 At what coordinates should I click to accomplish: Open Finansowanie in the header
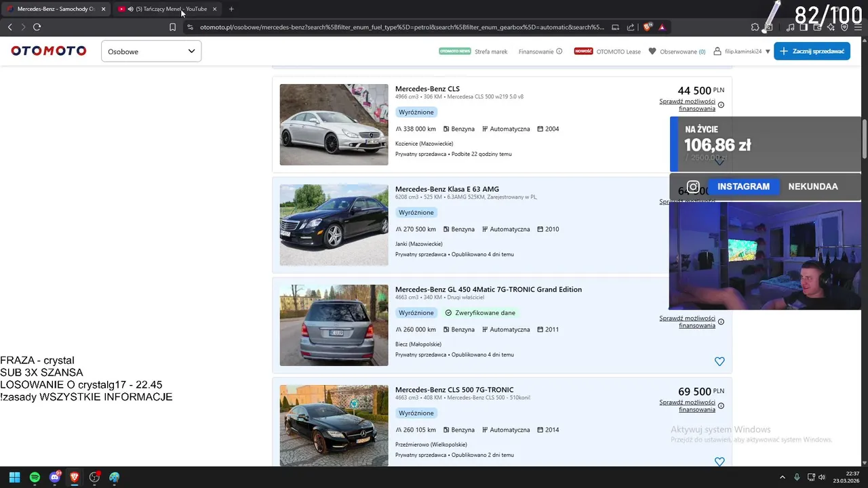pyautogui.click(x=536, y=52)
